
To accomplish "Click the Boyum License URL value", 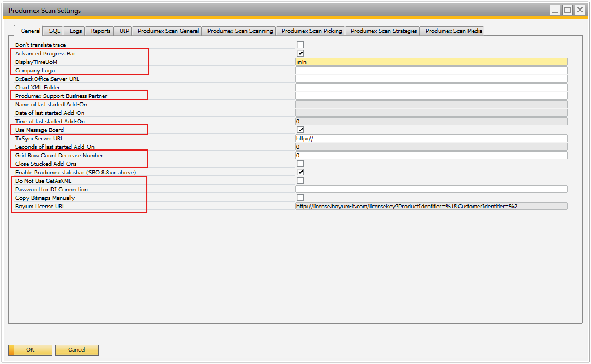I will [431, 206].
